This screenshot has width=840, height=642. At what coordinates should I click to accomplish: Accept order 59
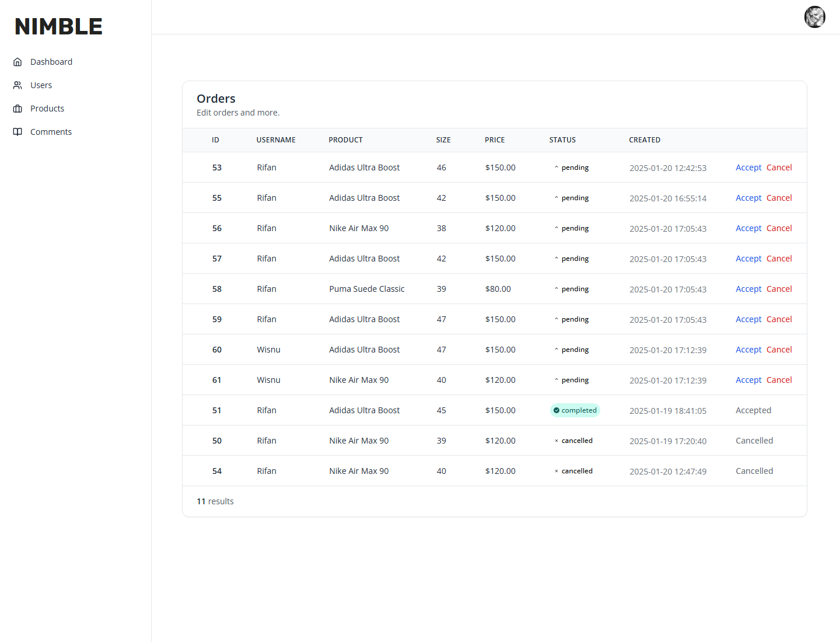click(748, 319)
